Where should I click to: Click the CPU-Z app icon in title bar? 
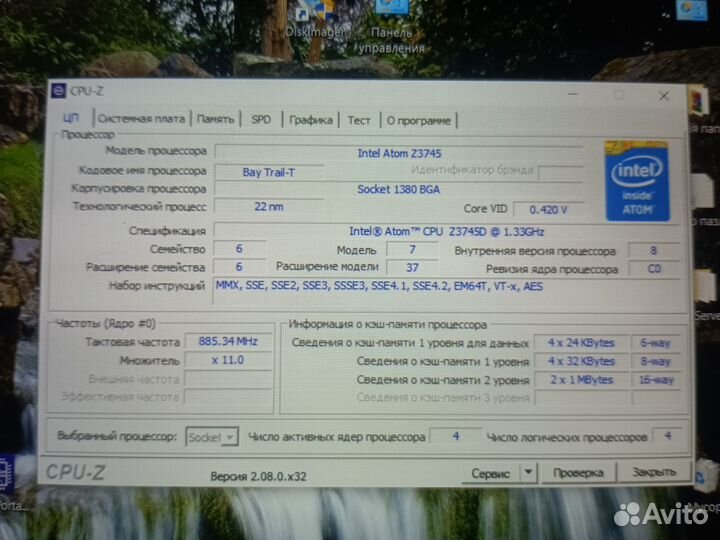59,91
